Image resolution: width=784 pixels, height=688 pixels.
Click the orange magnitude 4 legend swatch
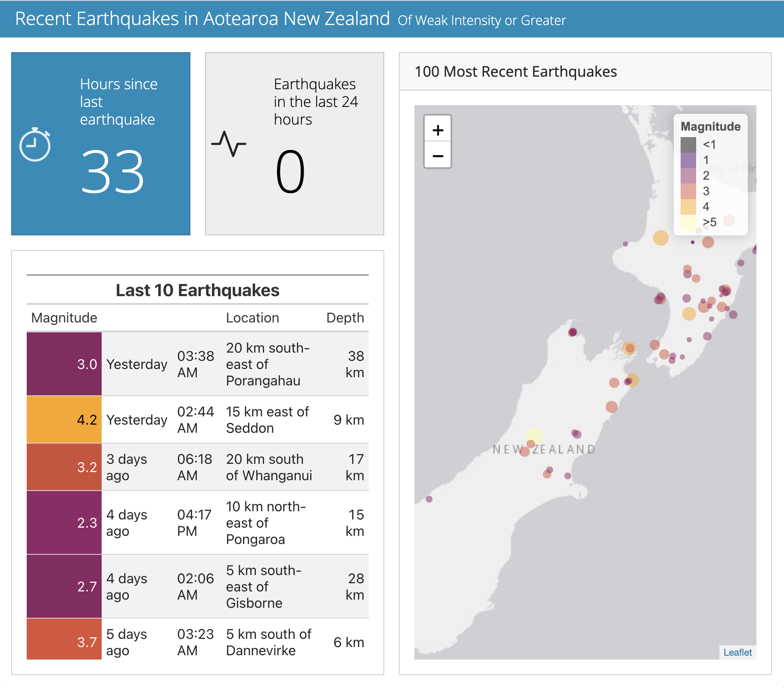click(688, 206)
